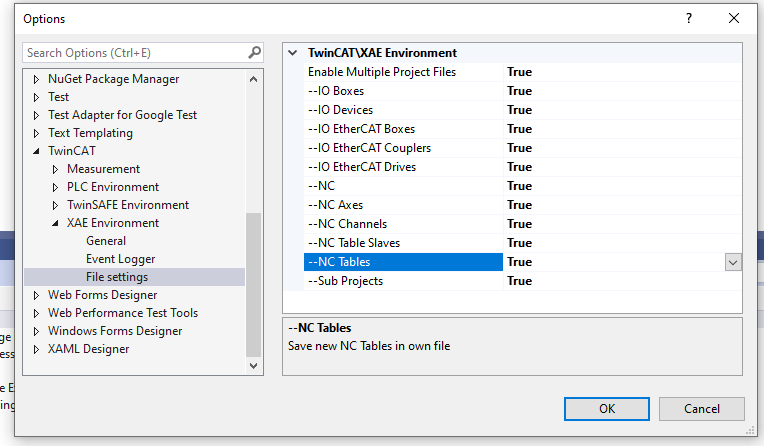The height and width of the screenshot is (446, 764).
Task: Expand the Measurement node arrow
Action: (55, 169)
